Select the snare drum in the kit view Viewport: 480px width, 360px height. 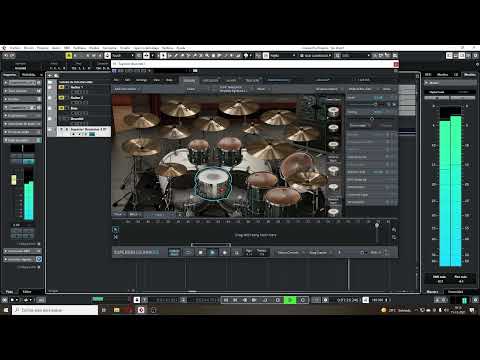click(x=213, y=184)
